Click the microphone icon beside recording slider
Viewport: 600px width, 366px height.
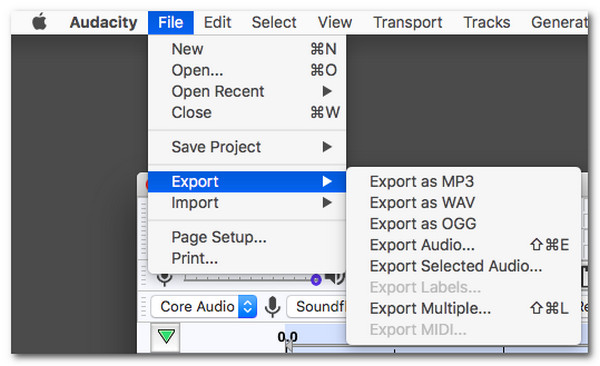coord(165,279)
